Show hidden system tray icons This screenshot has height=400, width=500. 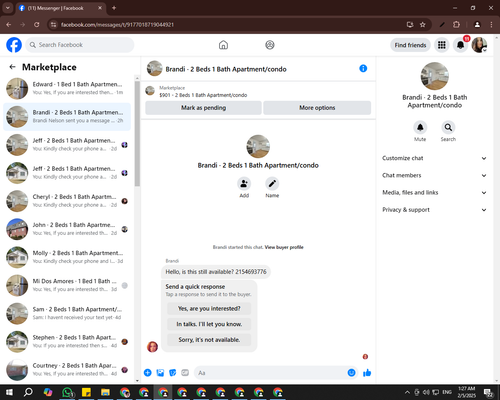[407, 392]
